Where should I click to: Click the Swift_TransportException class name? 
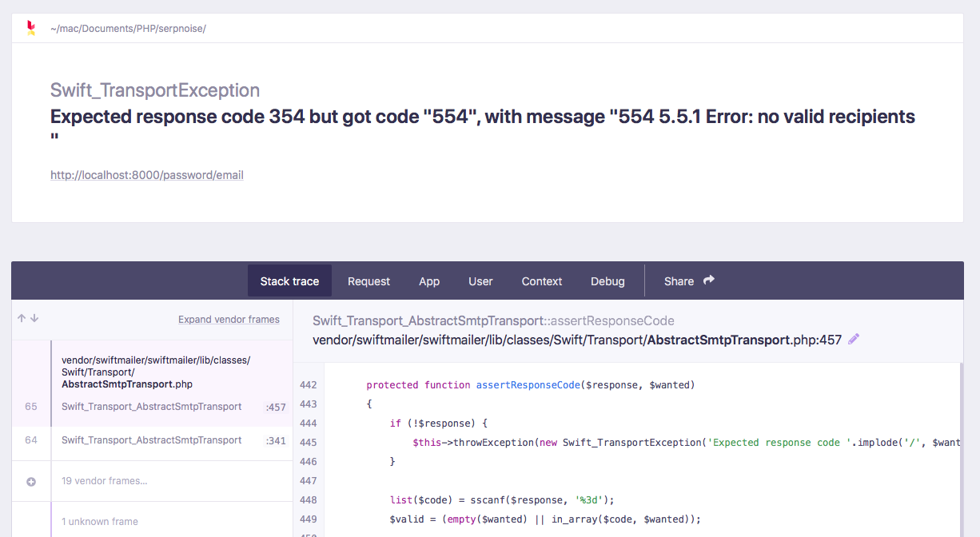(155, 90)
